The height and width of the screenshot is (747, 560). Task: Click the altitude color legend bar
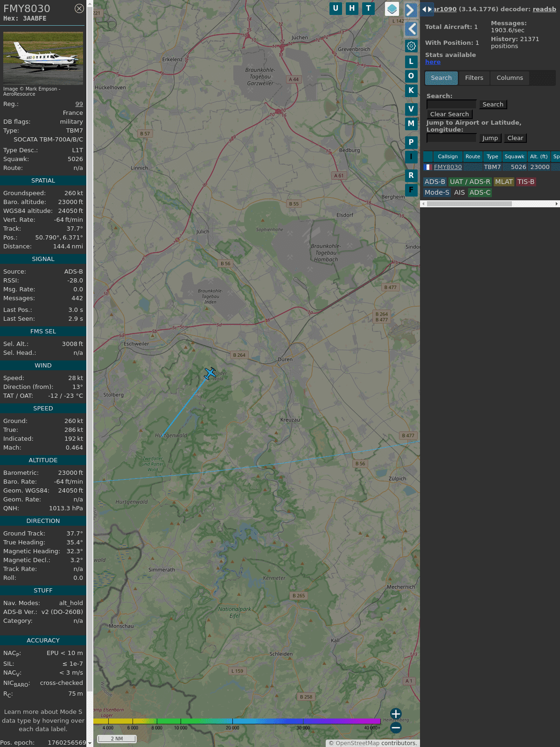[x=237, y=721]
